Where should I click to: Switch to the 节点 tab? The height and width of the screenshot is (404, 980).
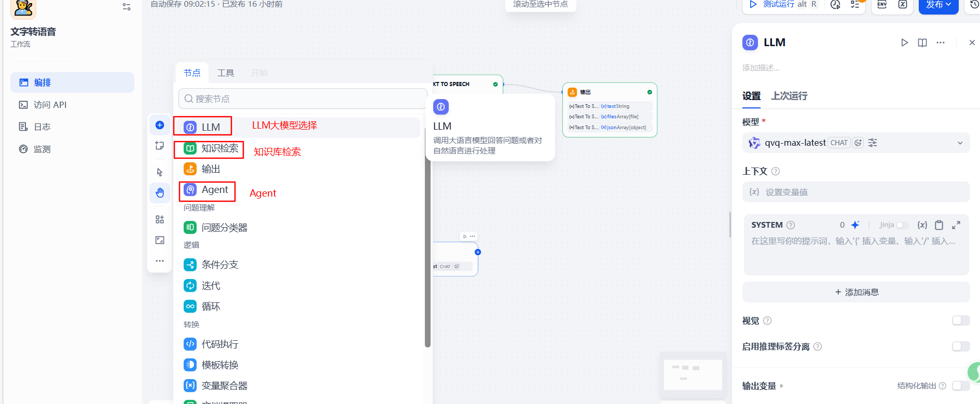[x=192, y=73]
